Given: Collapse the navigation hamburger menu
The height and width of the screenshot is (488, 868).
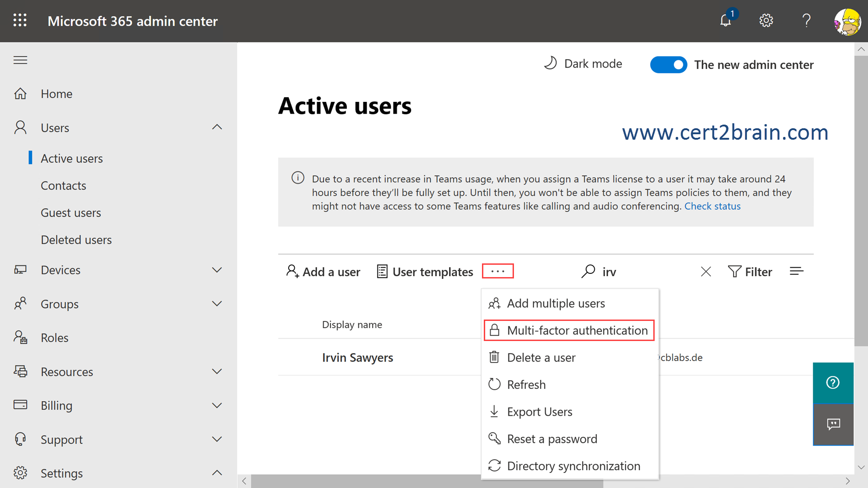Looking at the screenshot, I should click(20, 60).
